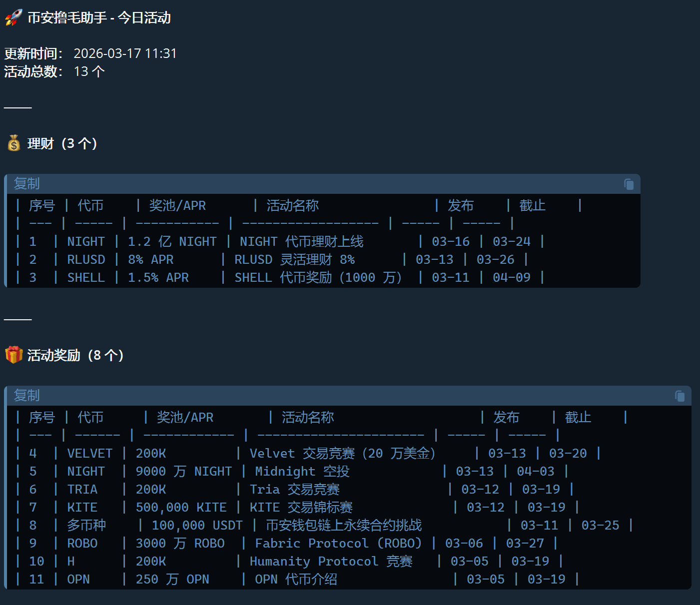Select the title 币安撸毛助手 - 今日活动
Screen dimensions: 700x605
click(99, 18)
